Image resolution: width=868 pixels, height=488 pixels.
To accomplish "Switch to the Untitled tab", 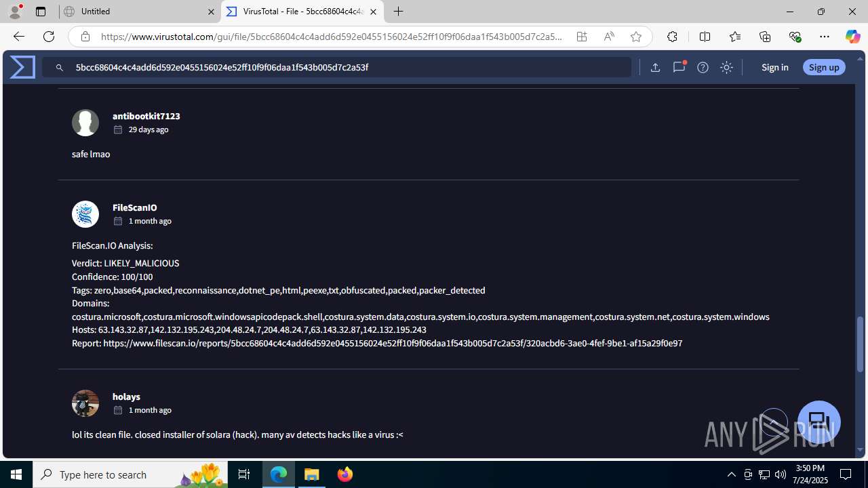I will click(x=138, y=12).
